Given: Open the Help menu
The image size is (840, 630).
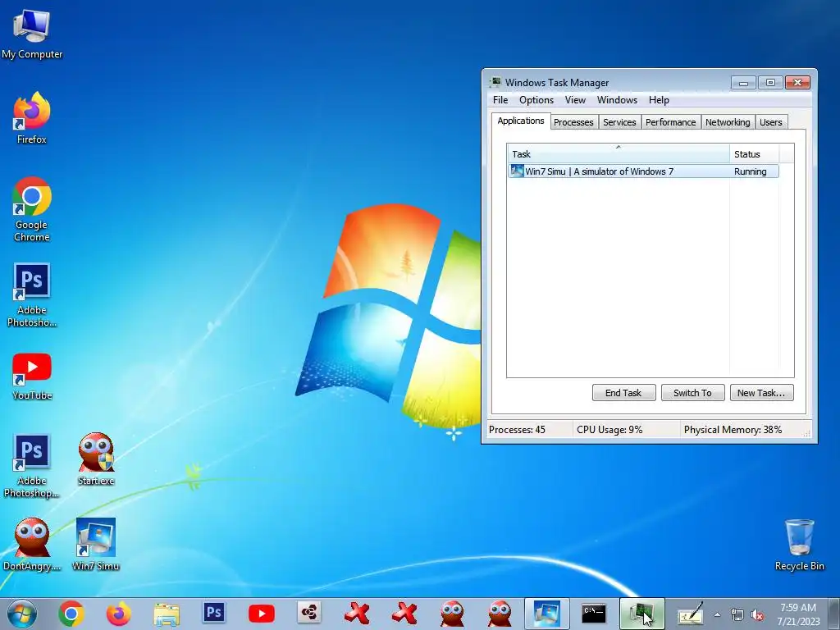Looking at the screenshot, I should tap(659, 100).
